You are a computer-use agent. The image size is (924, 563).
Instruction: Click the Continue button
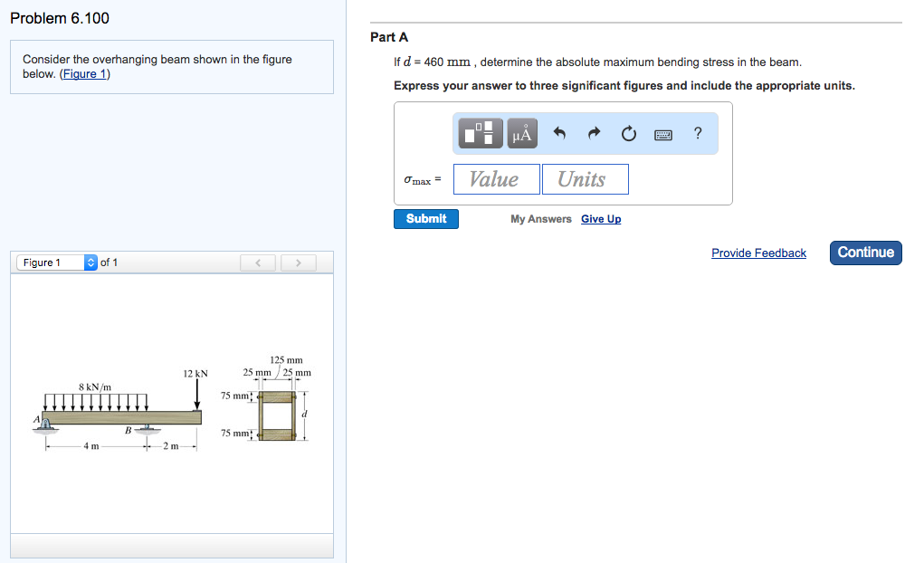click(x=865, y=253)
